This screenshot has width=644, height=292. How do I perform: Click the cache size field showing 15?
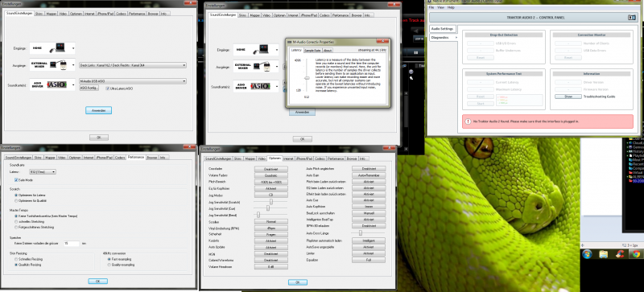coord(72,244)
